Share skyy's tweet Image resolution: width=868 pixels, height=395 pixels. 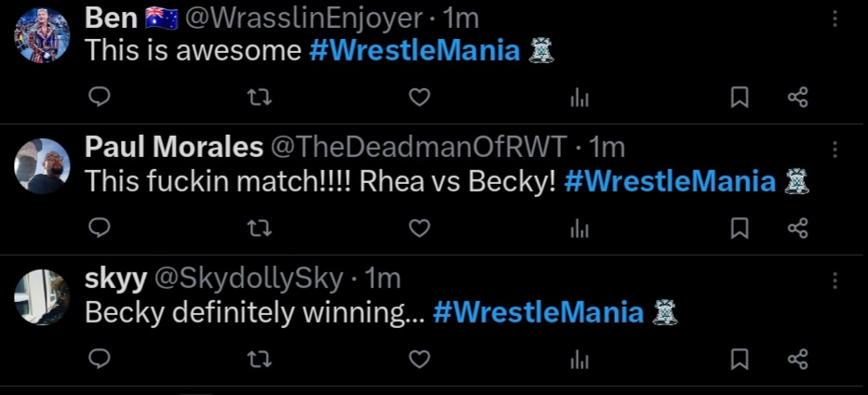pos(797,359)
